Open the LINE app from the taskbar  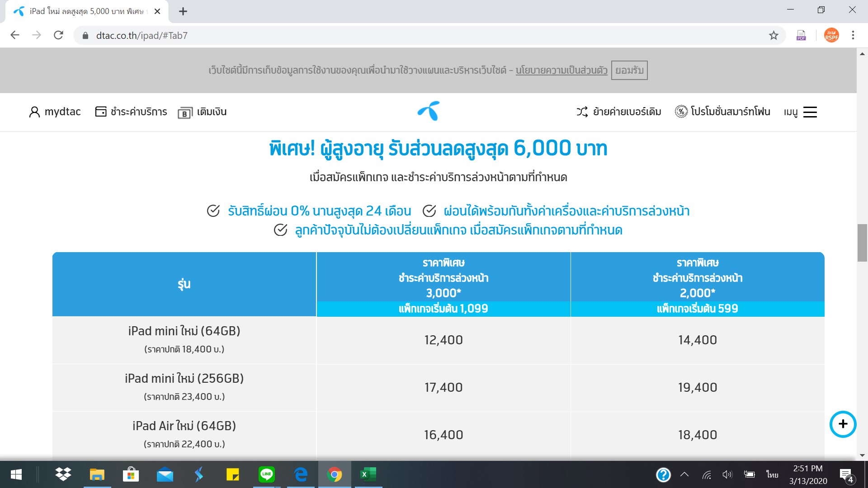tap(267, 474)
